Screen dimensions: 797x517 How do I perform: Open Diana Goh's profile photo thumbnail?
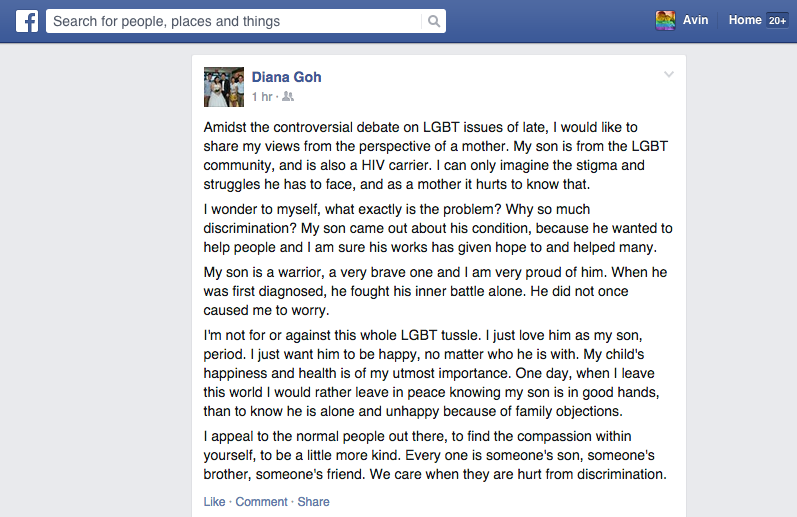pos(224,87)
